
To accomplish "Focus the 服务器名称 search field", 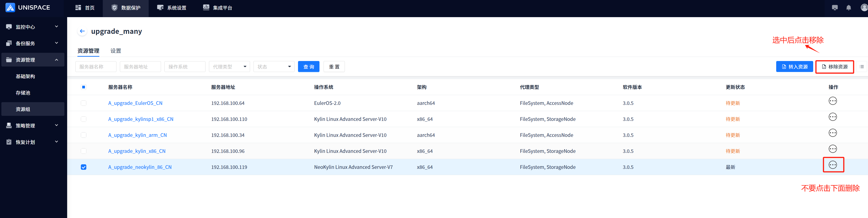I will point(96,67).
